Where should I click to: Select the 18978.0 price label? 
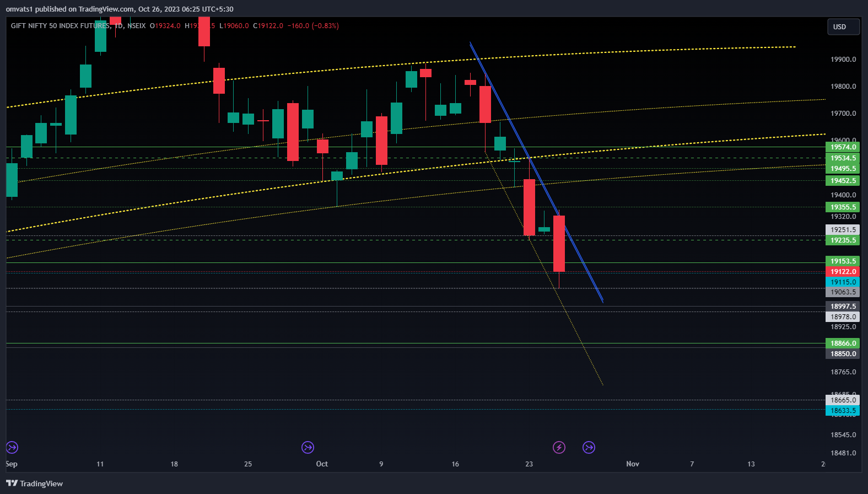coord(843,317)
